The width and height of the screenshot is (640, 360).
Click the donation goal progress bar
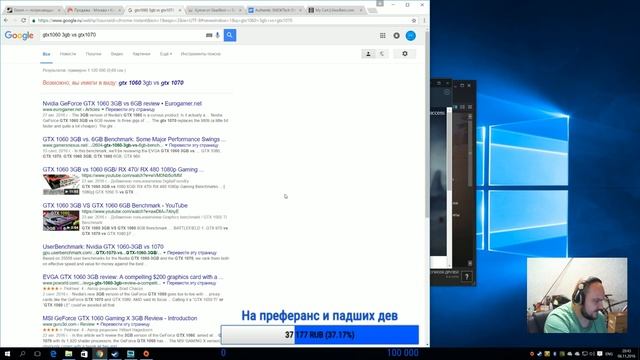pos(320,335)
